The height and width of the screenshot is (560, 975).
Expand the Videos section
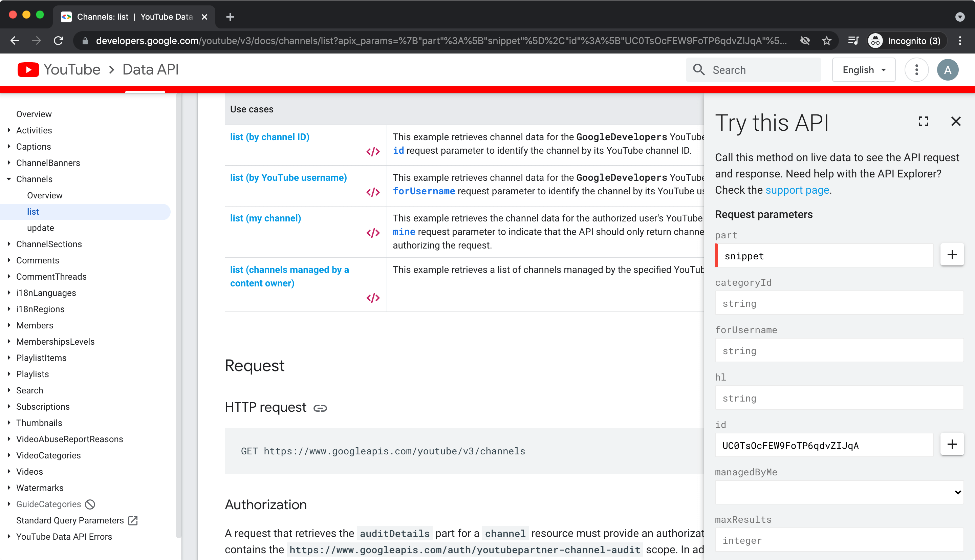9,472
